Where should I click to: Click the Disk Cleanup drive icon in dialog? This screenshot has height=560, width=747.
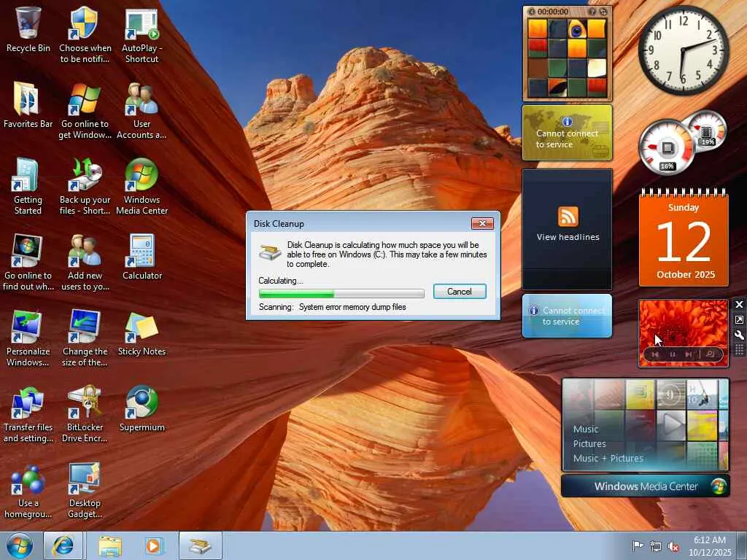coord(270,252)
